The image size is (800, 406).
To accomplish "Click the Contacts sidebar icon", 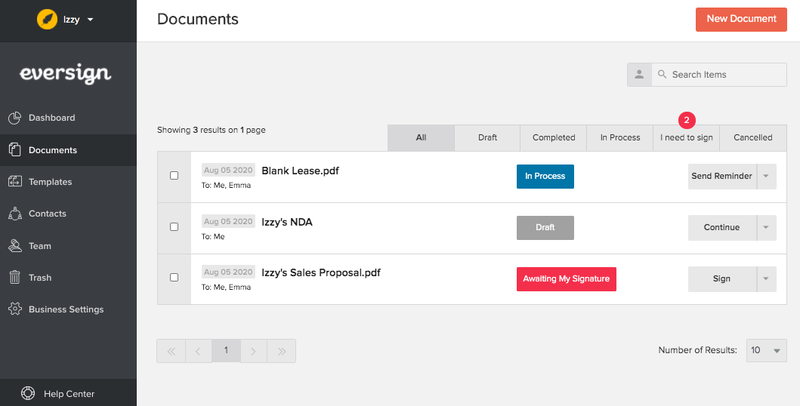I will (x=15, y=214).
